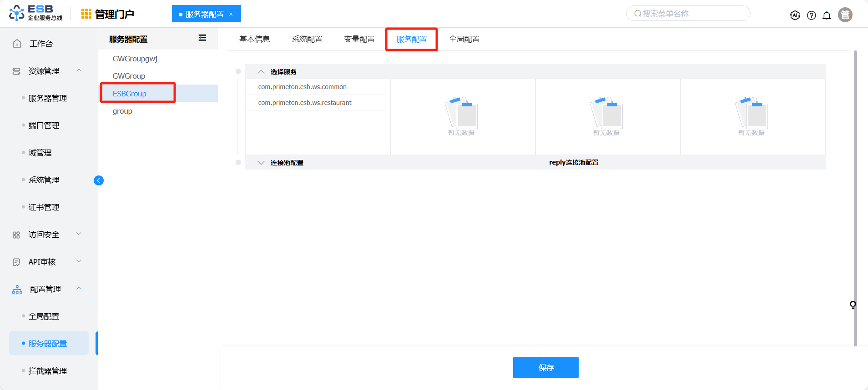Open the help question mark icon
The height and width of the screenshot is (390, 868).
(x=811, y=15)
